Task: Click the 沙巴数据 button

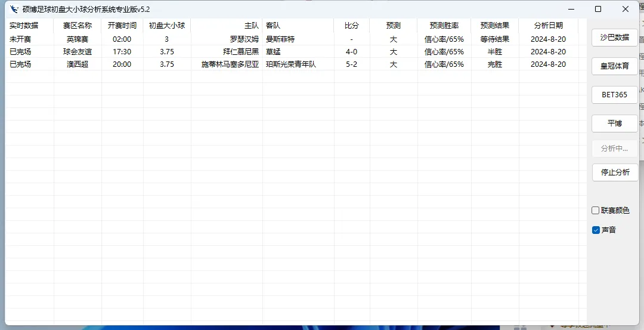Action: coord(614,37)
